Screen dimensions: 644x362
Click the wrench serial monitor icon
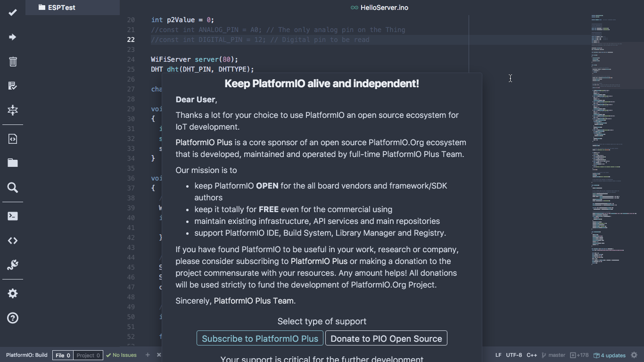(x=13, y=265)
